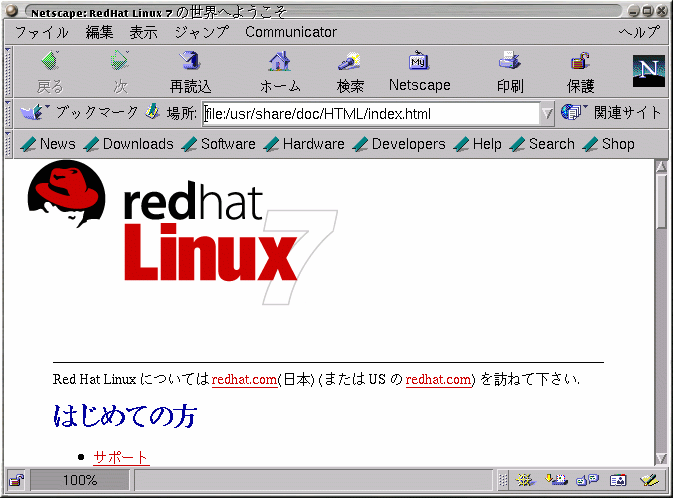Click the security lock icon in status bar

tap(17, 480)
